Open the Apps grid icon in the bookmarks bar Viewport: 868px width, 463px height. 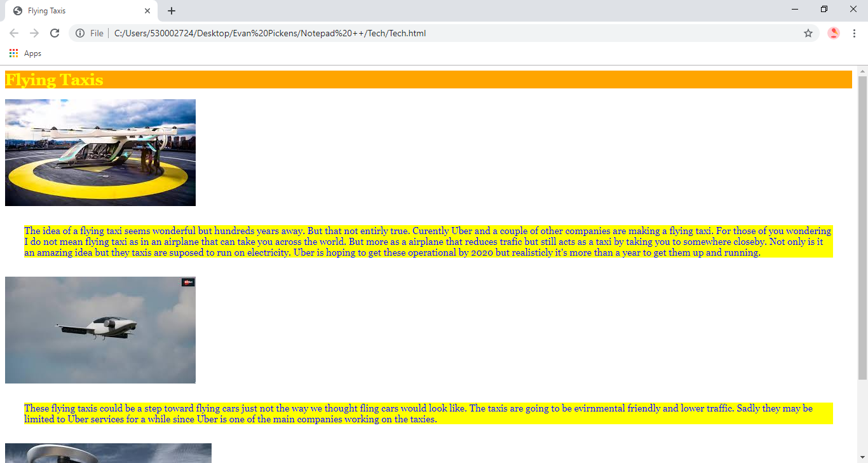coord(13,53)
